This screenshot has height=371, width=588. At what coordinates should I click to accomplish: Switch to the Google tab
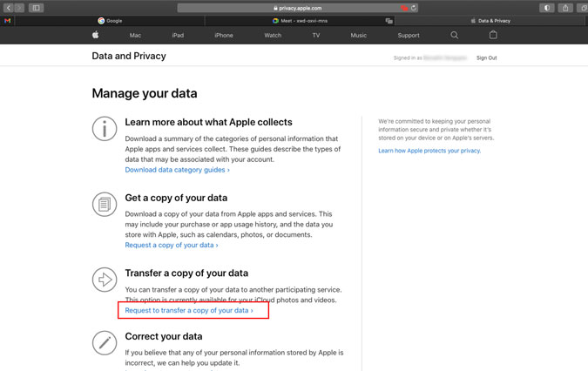(110, 21)
